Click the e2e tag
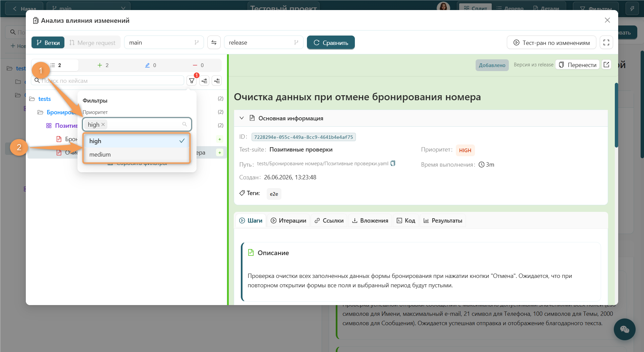Image resolution: width=644 pixels, height=352 pixels. (x=274, y=194)
